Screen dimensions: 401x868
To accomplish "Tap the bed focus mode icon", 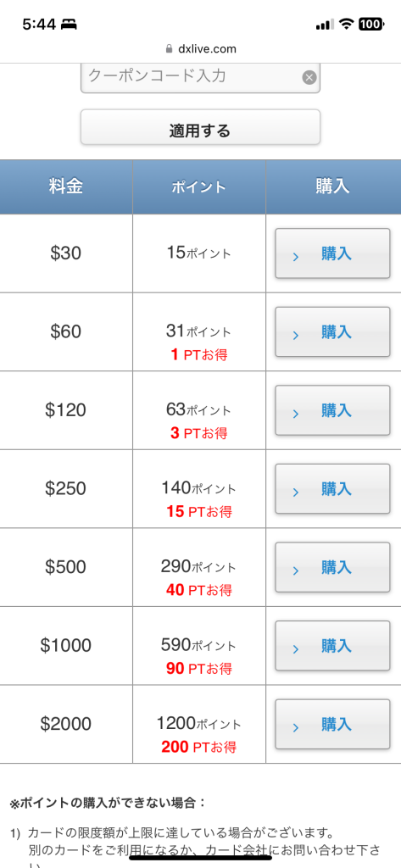I will click(x=69, y=25).
